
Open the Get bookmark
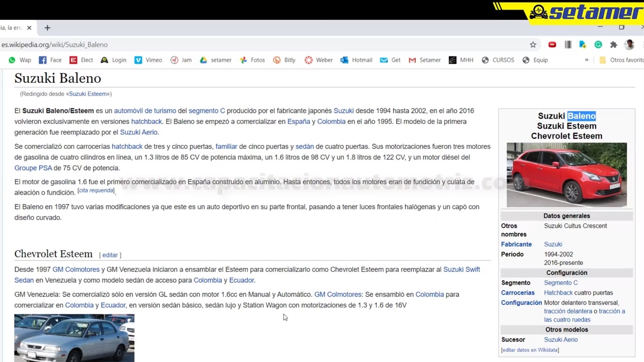391,60
